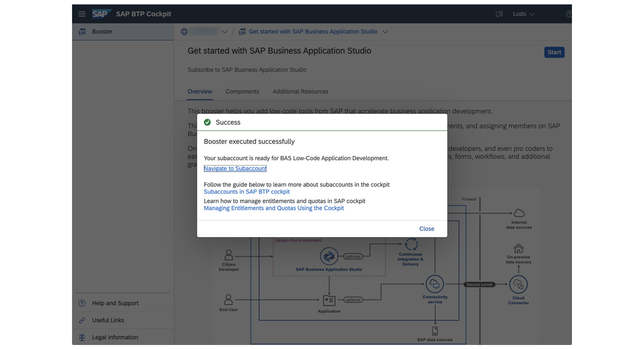Click the optional label near Application Studio
Viewport: 644px width, 349px height.
[353, 256]
